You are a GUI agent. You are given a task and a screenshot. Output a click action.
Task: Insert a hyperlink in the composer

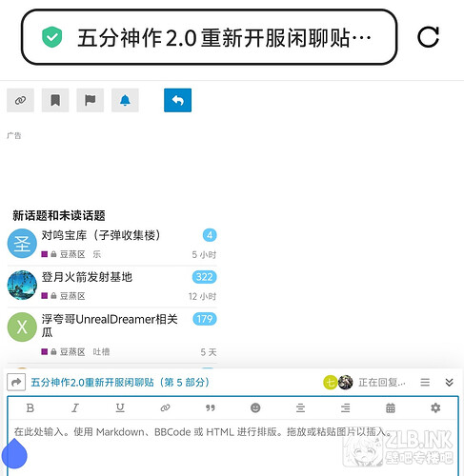(165, 408)
